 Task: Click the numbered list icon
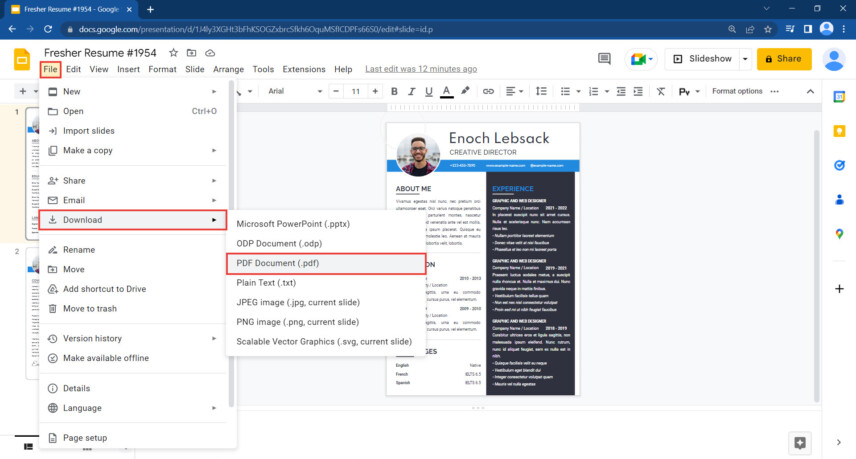593,91
